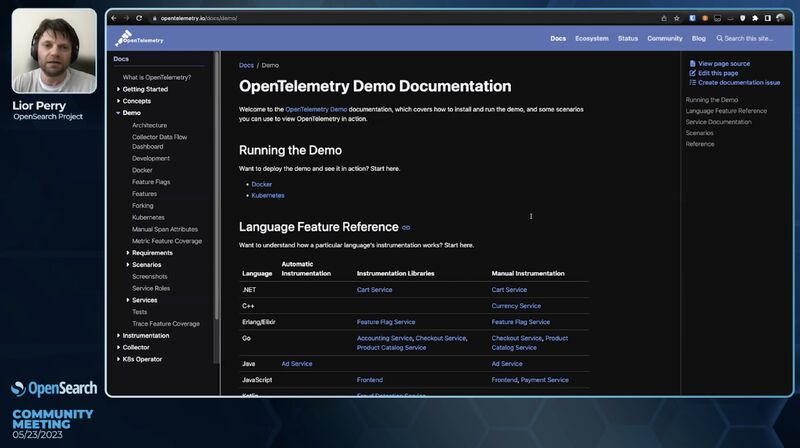Jump to Language Feature Reference in page outline

726,111
